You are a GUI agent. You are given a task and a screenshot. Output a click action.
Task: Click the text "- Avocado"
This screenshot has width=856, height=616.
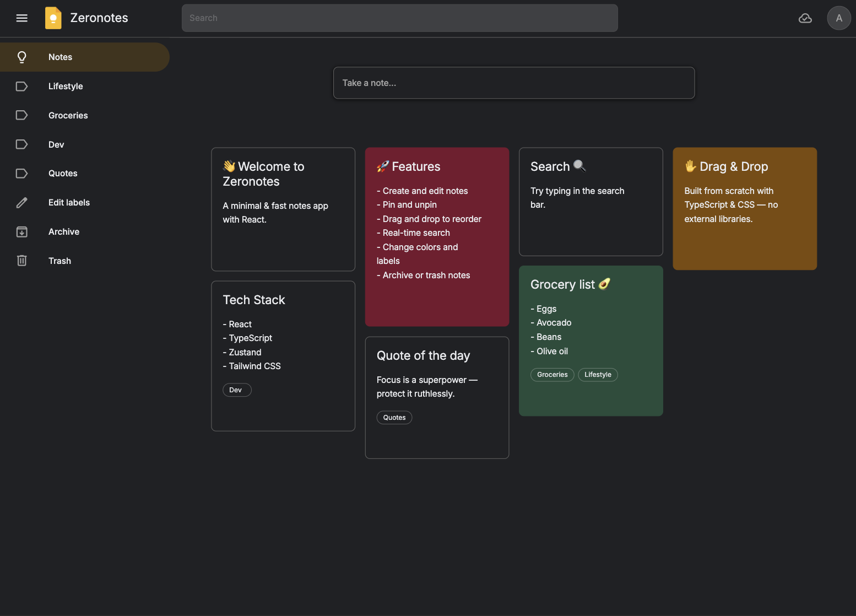[x=551, y=323]
